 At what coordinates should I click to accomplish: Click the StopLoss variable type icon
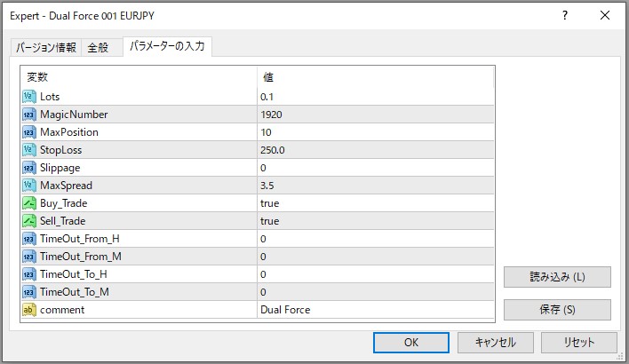[x=28, y=149]
